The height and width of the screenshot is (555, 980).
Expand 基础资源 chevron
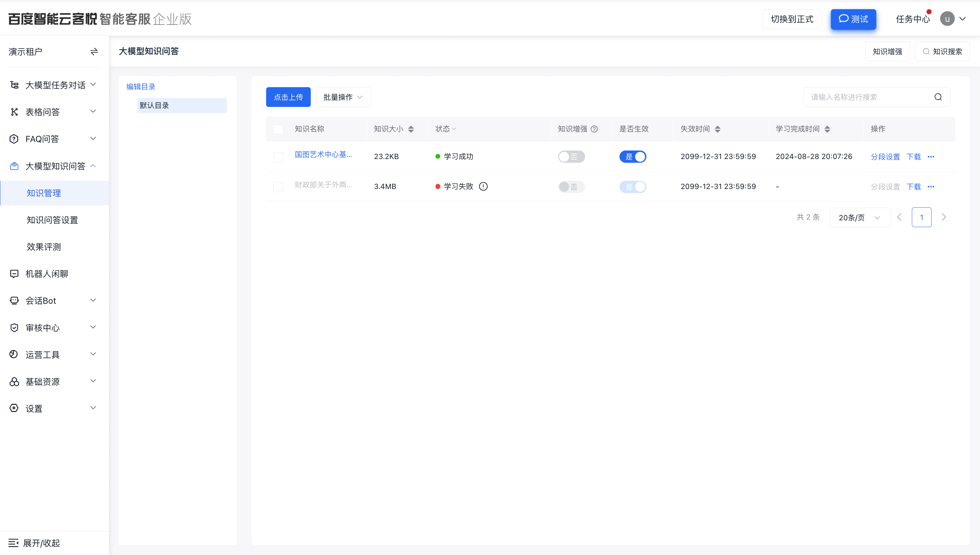[x=93, y=381]
